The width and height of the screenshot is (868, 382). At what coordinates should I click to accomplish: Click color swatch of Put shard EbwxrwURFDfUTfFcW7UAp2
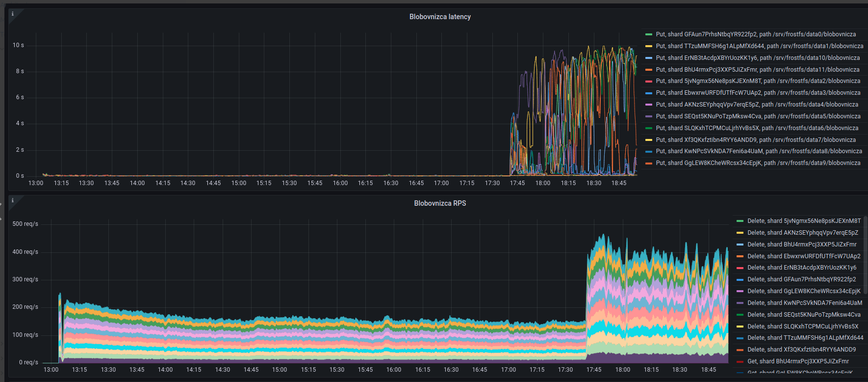(x=649, y=93)
